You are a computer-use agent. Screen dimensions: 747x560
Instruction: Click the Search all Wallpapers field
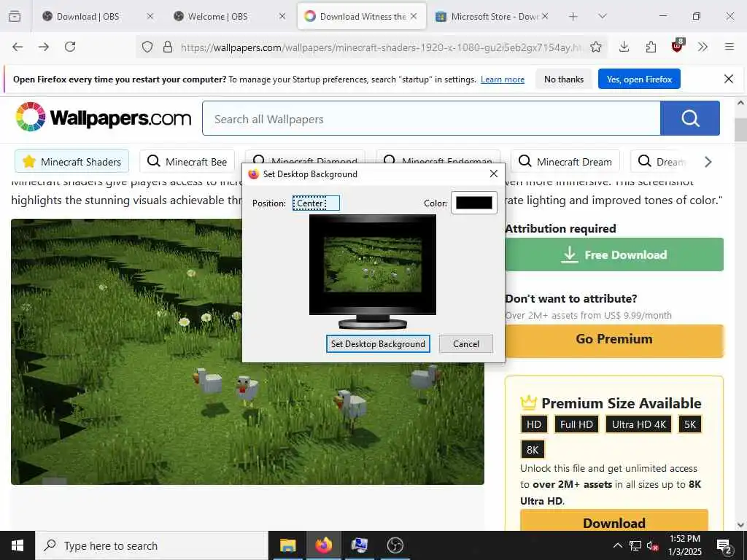point(431,119)
